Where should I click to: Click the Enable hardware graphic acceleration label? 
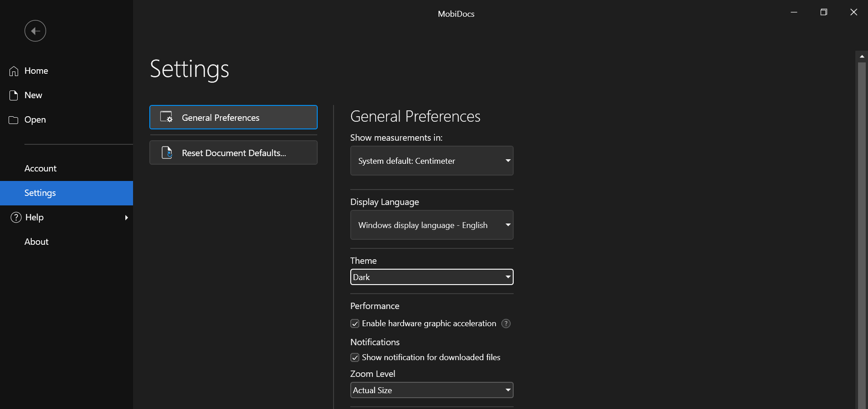429,323
